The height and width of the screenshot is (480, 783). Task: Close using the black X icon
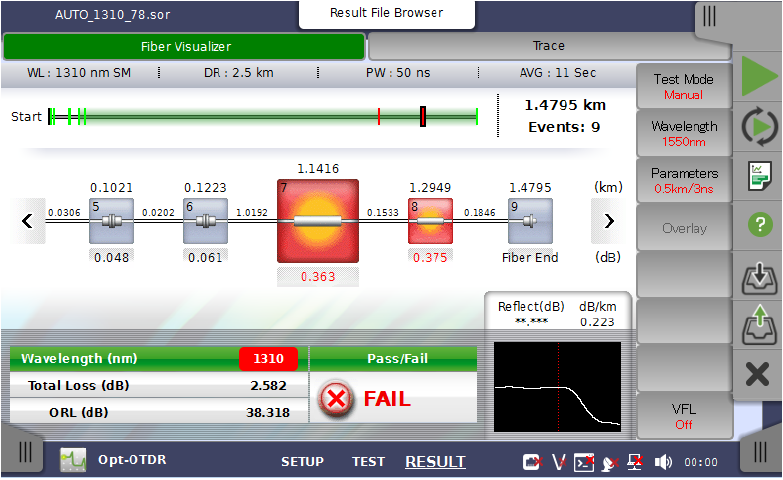(x=759, y=375)
